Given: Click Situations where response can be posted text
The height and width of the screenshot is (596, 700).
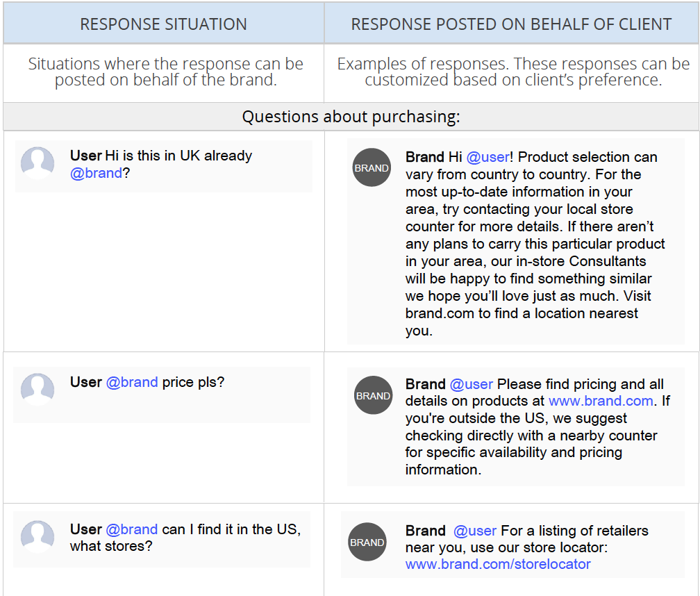Looking at the screenshot, I should point(165,72).
